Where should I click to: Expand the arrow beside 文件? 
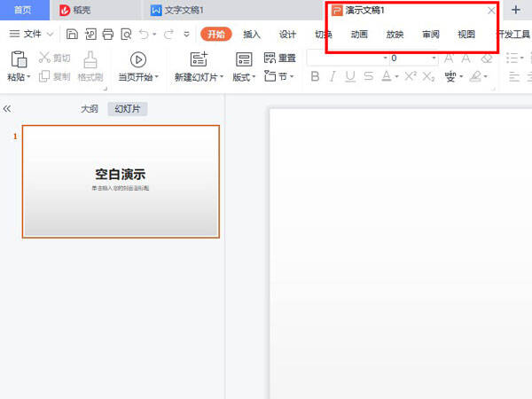pos(50,35)
